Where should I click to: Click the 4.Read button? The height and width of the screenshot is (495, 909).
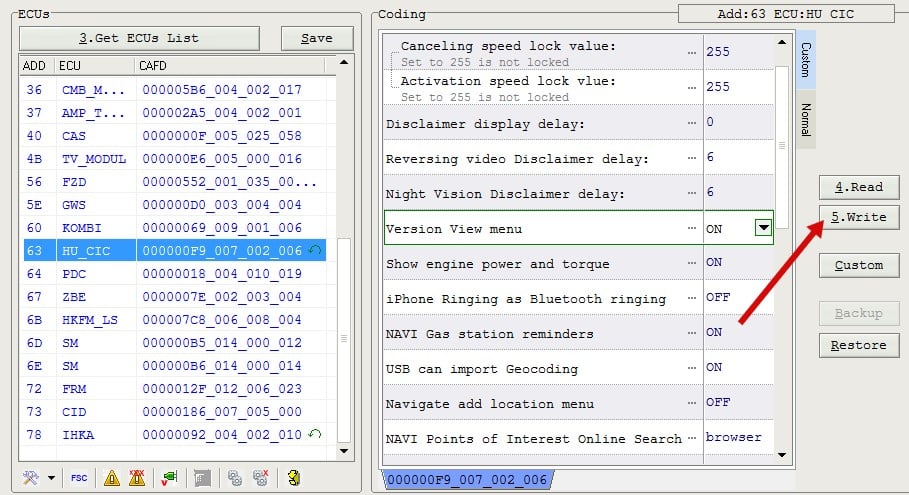tap(859, 187)
